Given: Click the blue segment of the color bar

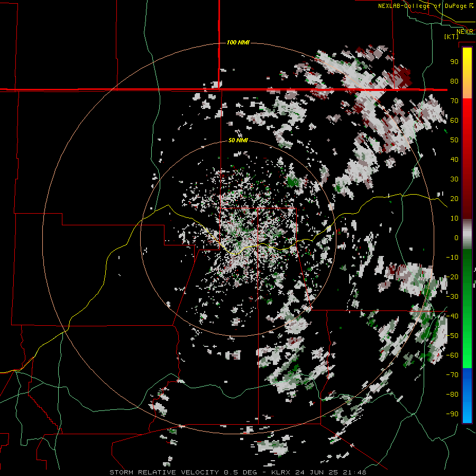Looking at the screenshot, I should coord(467,396).
